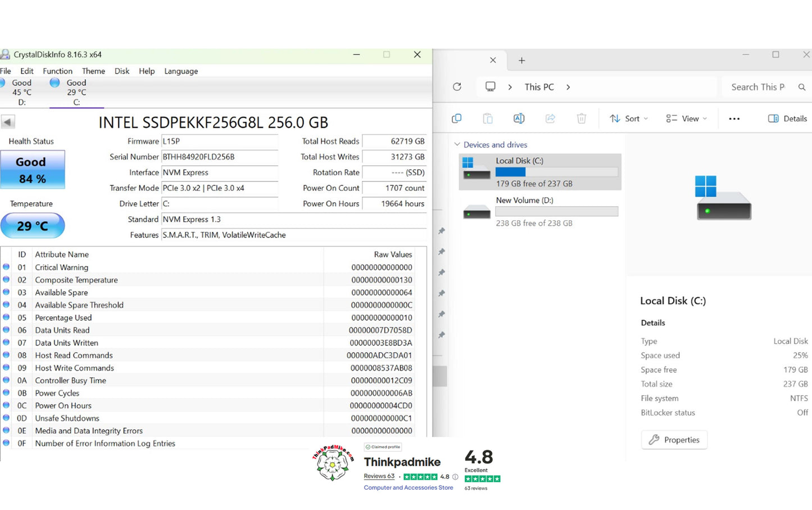Viewport: 812px width, 510px height.
Task: Click the Properties button for Local Disk (C:)
Action: (674, 440)
